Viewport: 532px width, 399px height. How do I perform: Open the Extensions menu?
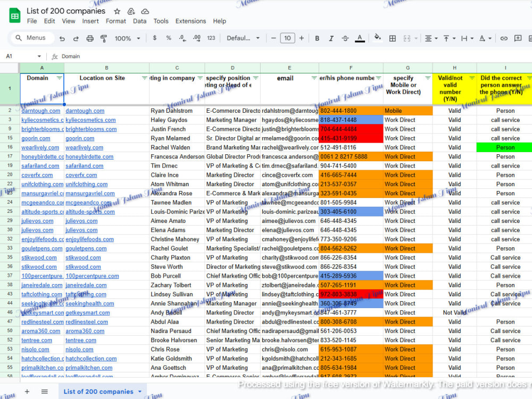tap(190, 21)
